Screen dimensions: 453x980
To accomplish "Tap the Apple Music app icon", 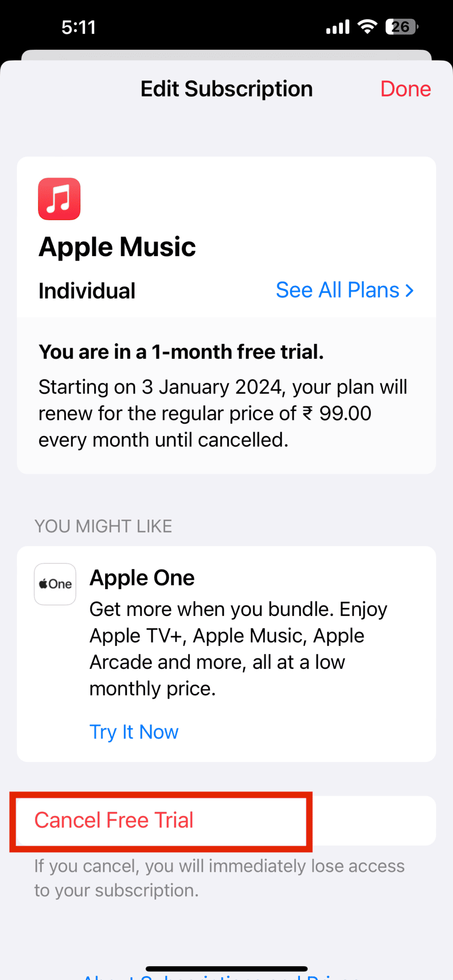I will 59,199.
